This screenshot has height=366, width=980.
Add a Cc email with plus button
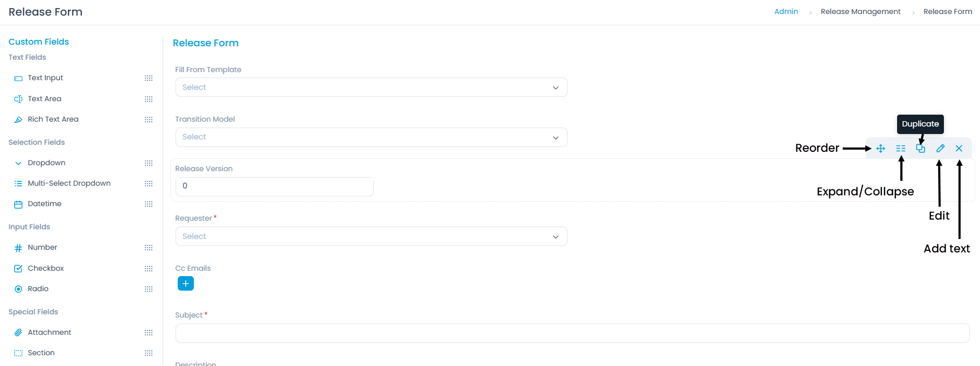186,284
